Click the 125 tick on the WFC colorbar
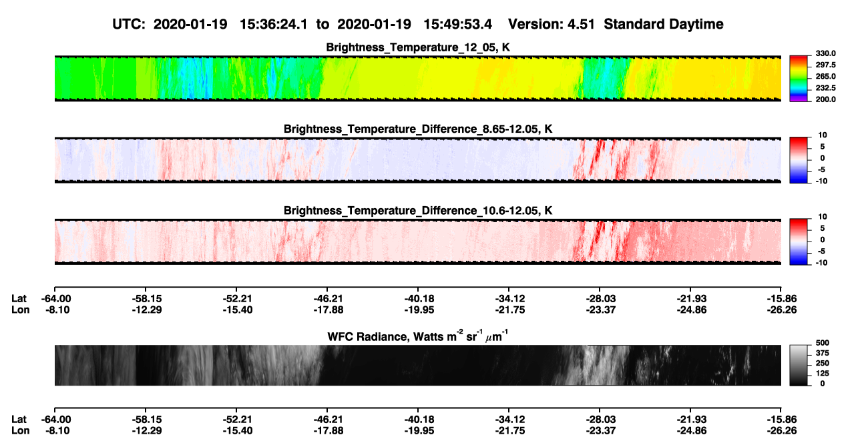This screenshot has width=868, height=445. click(x=822, y=373)
